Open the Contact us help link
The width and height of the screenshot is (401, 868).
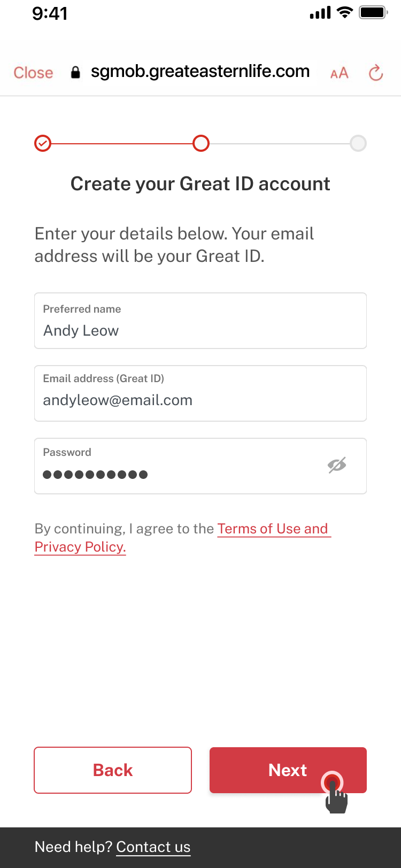[153, 847]
